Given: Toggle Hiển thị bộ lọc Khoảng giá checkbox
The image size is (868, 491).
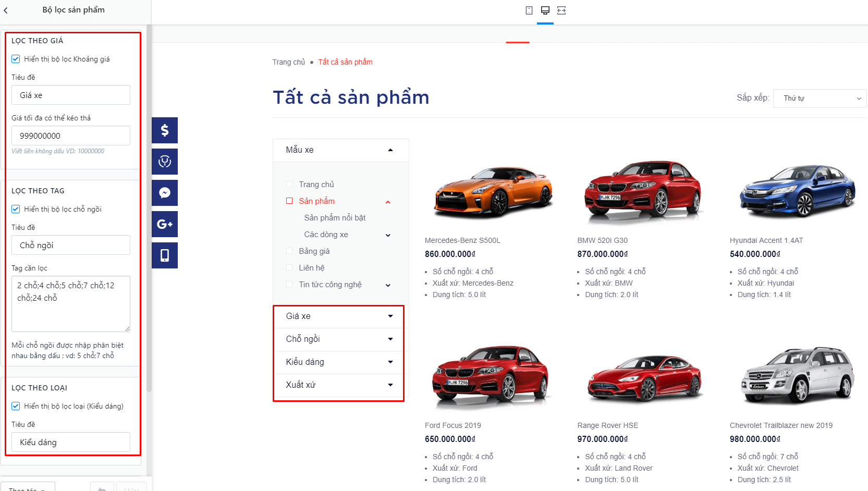Looking at the screenshot, I should [16, 59].
